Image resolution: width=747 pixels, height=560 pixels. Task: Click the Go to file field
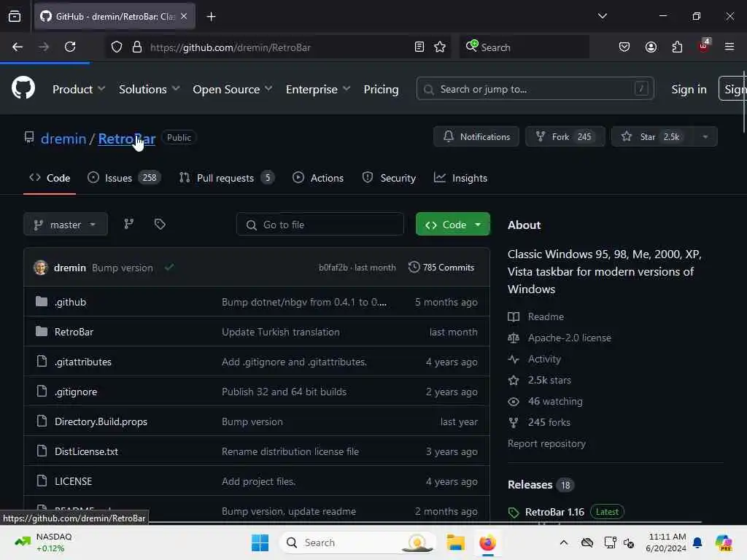point(320,225)
